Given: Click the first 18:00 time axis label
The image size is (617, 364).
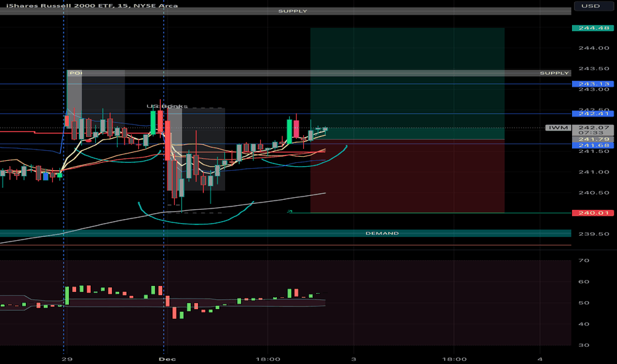Looking at the screenshot, I should coord(268,359).
